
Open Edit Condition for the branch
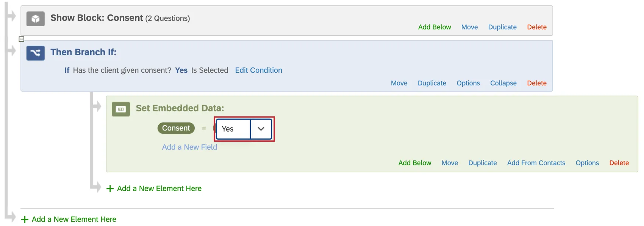pyautogui.click(x=258, y=70)
